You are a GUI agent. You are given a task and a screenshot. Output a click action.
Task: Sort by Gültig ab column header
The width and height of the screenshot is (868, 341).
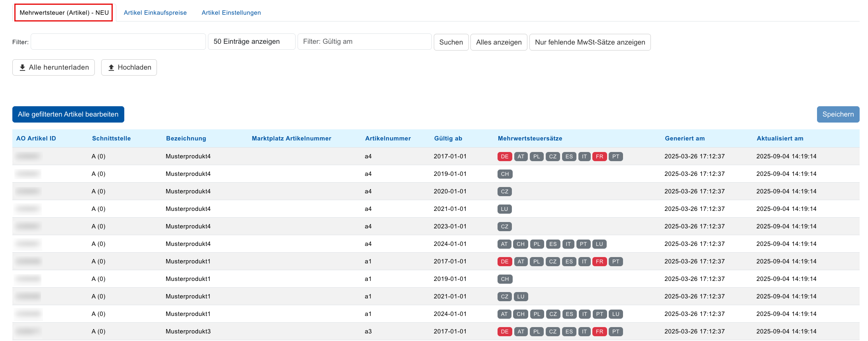click(x=448, y=138)
